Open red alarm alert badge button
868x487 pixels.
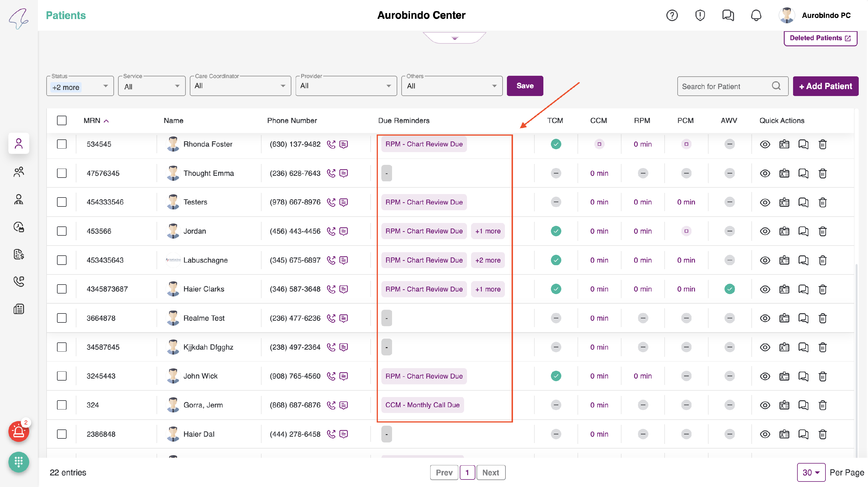pyautogui.click(x=19, y=431)
